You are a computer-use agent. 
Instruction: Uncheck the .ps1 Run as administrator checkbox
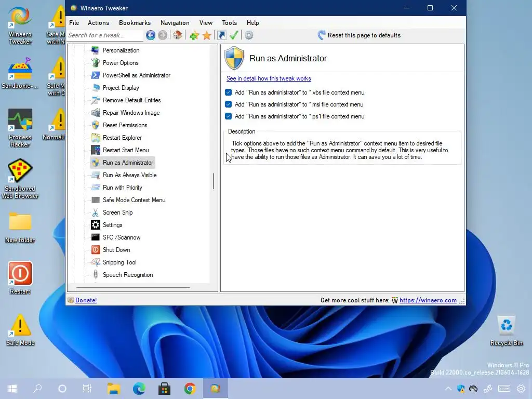pos(229,116)
